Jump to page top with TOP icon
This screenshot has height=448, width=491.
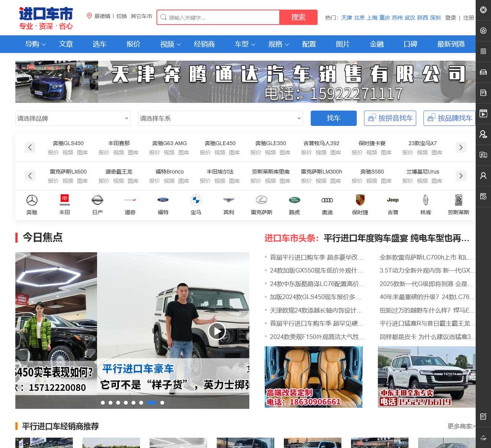(483, 437)
